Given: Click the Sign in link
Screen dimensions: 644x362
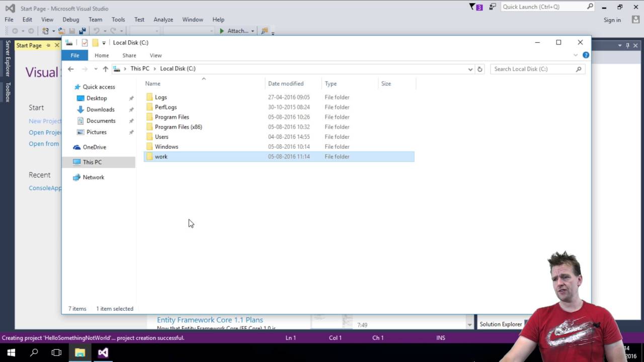Looking at the screenshot, I should pos(612,20).
